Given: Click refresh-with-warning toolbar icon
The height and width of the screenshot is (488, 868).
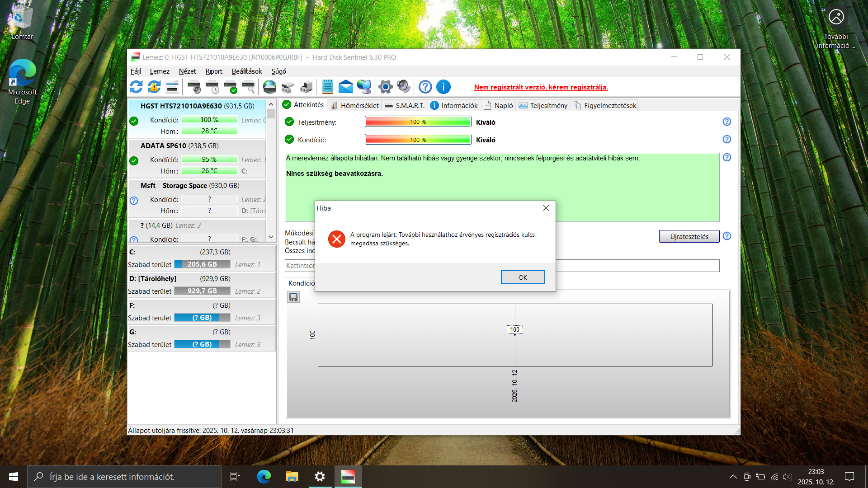Looking at the screenshot, I should tap(154, 87).
